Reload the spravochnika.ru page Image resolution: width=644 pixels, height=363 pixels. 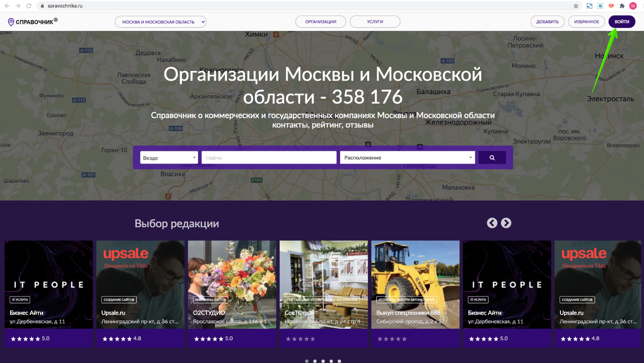click(x=29, y=6)
